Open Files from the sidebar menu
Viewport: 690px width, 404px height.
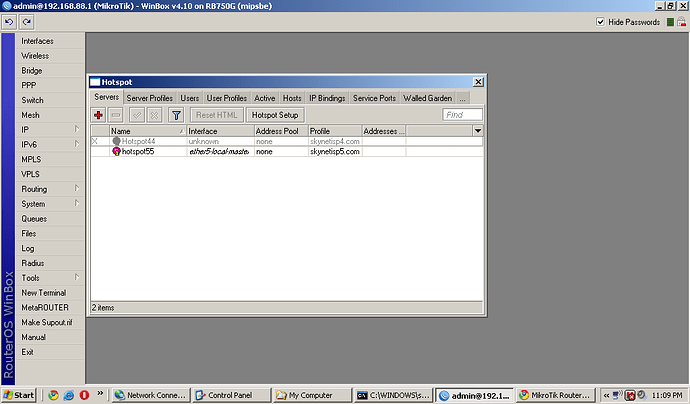point(50,233)
